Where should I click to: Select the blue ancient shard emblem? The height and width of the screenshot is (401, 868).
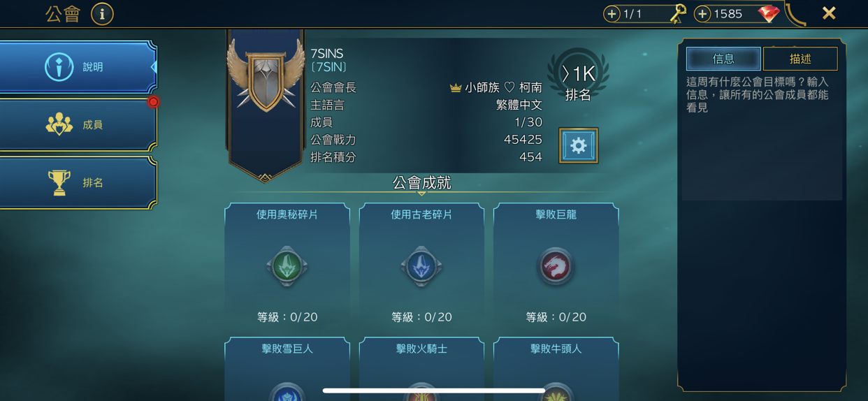coord(421,266)
